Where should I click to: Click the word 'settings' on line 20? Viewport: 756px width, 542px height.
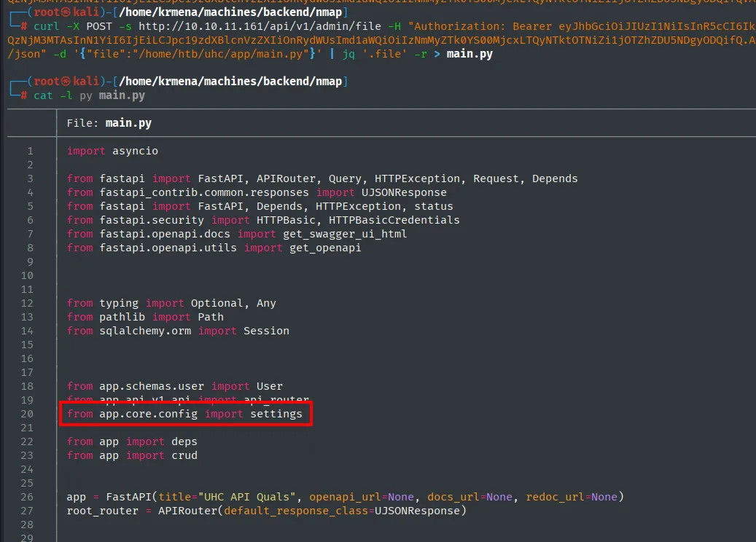coord(276,415)
